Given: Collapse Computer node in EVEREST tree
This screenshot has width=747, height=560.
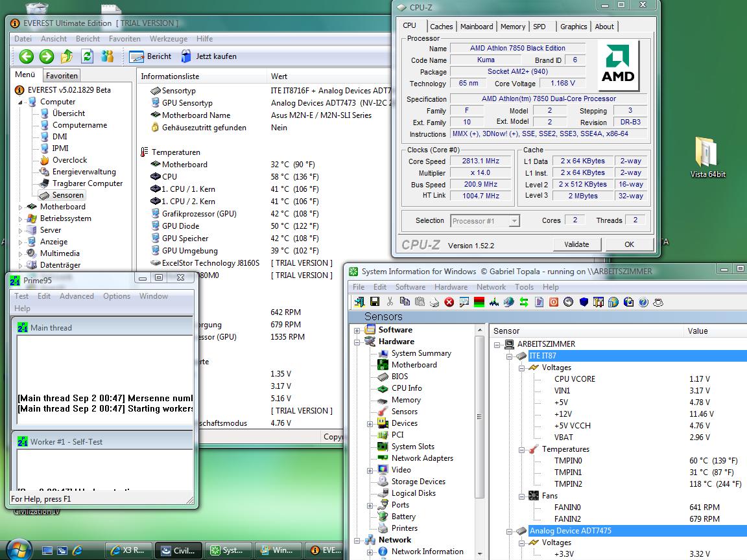Looking at the screenshot, I should pos(21,102).
